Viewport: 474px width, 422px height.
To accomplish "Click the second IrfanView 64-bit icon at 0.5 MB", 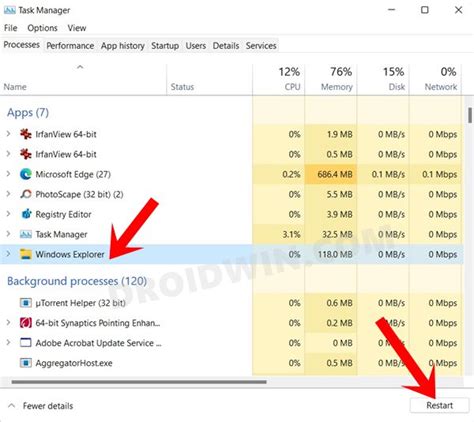I will [x=26, y=154].
